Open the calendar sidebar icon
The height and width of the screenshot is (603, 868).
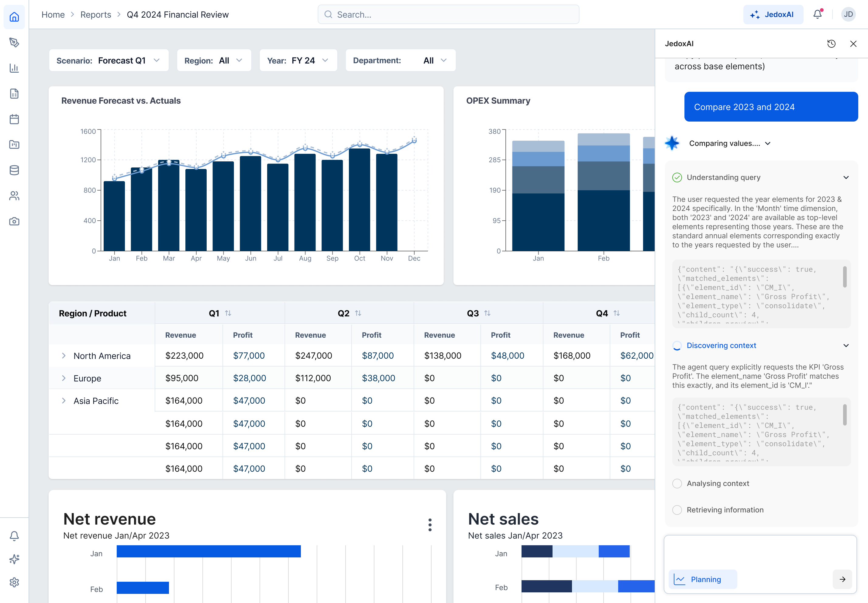pyautogui.click(x=14, y=119)
